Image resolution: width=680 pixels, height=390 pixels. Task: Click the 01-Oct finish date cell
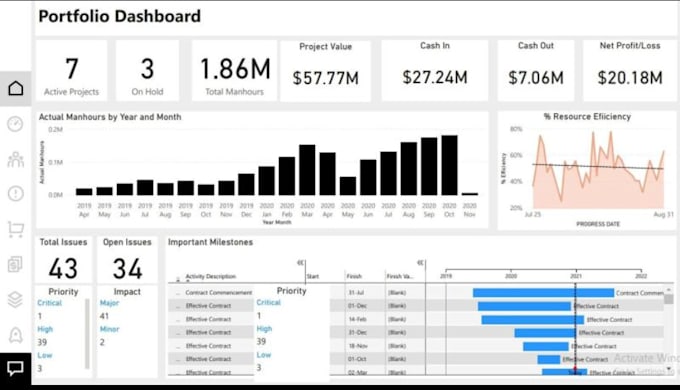tap(358, 359)
